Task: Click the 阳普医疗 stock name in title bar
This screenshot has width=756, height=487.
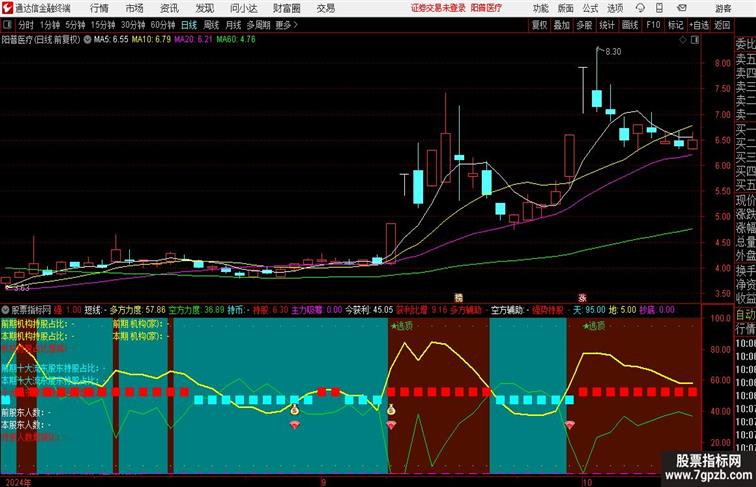Action: pyautogui.click(x=486, y=8)
